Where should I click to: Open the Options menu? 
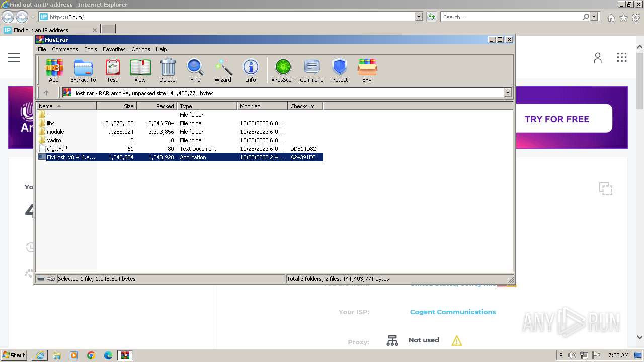(141, 49)
